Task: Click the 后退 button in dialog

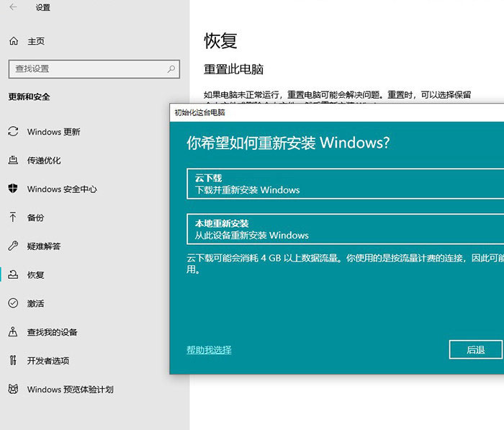Action: point(475,349)
